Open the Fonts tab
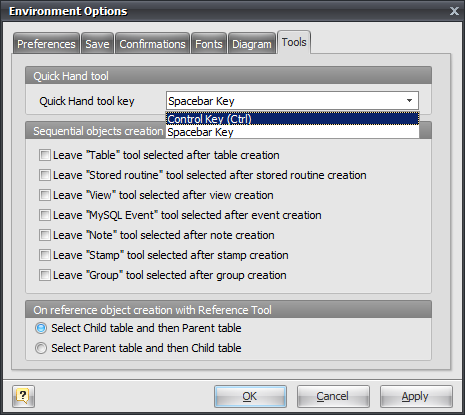The width and height of the screenshot is (465, 415). click(x=209, y=44)
